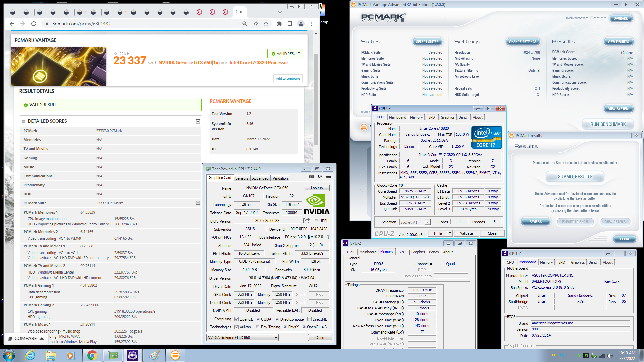The image size is (644, 362).
Task: Click the orange round icon in the PCMark Vantage window
Action: click(x=364, y=127)
